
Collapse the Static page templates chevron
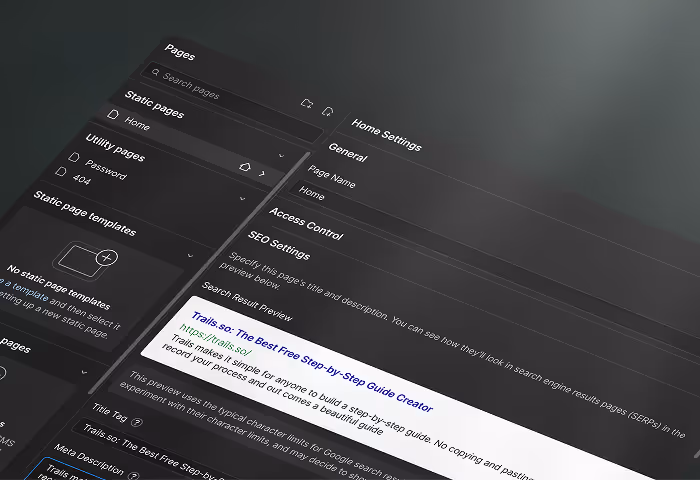click(190, 256)
